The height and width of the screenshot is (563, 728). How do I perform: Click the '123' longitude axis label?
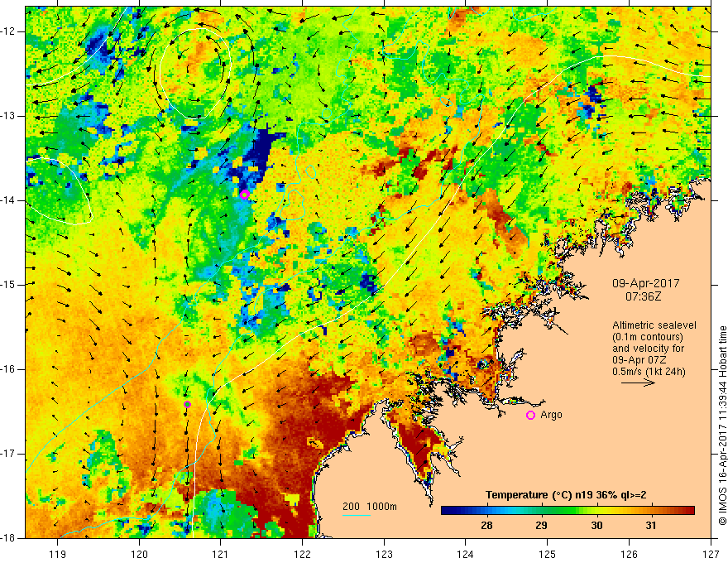pos(384,554)
